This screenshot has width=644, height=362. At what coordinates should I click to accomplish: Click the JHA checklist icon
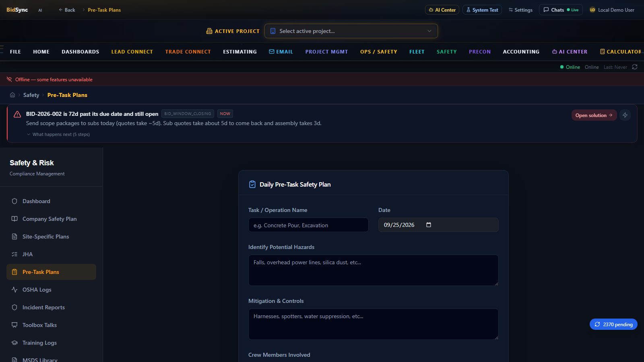[14, 254]
